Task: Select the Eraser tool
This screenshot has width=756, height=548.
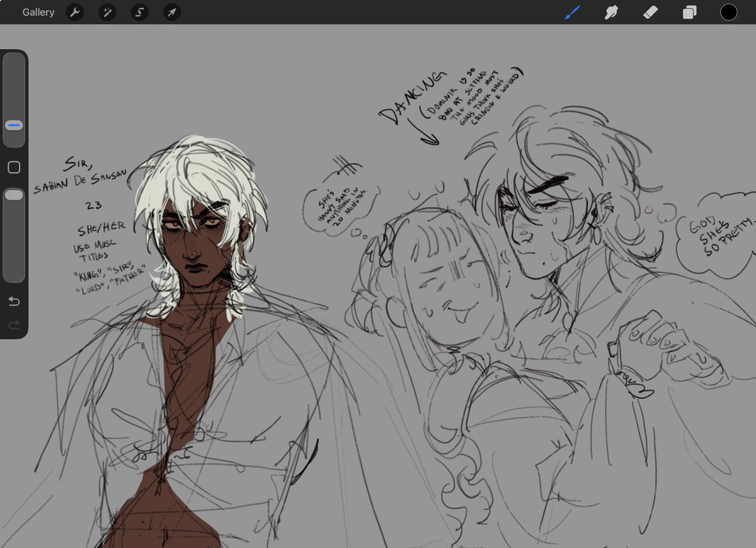Action: click(651, 12)
